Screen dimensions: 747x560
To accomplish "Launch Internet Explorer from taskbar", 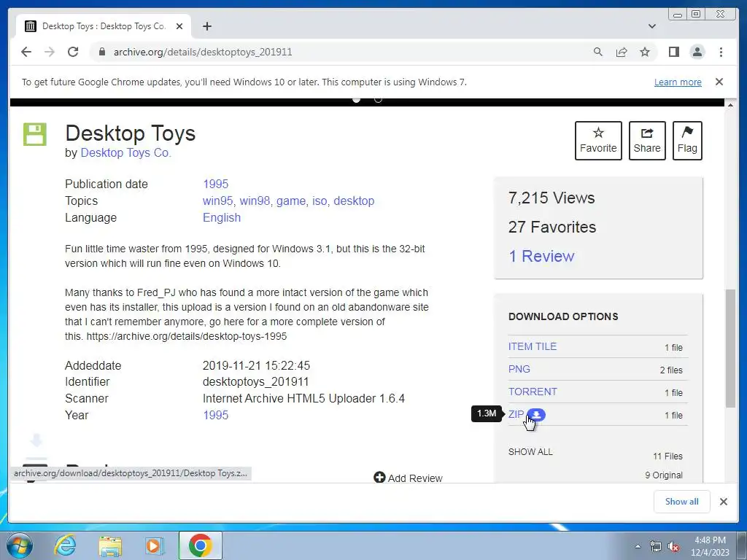I will [x=64, y=545].
